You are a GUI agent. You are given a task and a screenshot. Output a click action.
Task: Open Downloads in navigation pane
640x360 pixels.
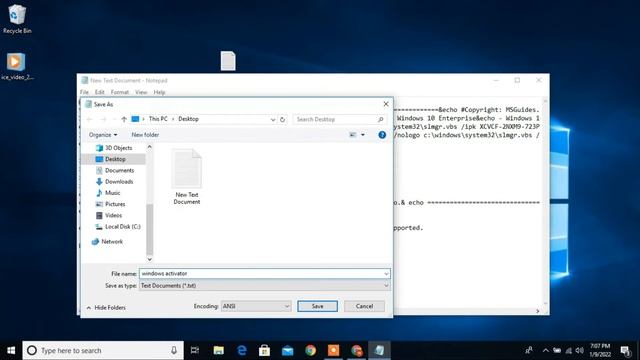pyautogui.click(x=114, y=182)
